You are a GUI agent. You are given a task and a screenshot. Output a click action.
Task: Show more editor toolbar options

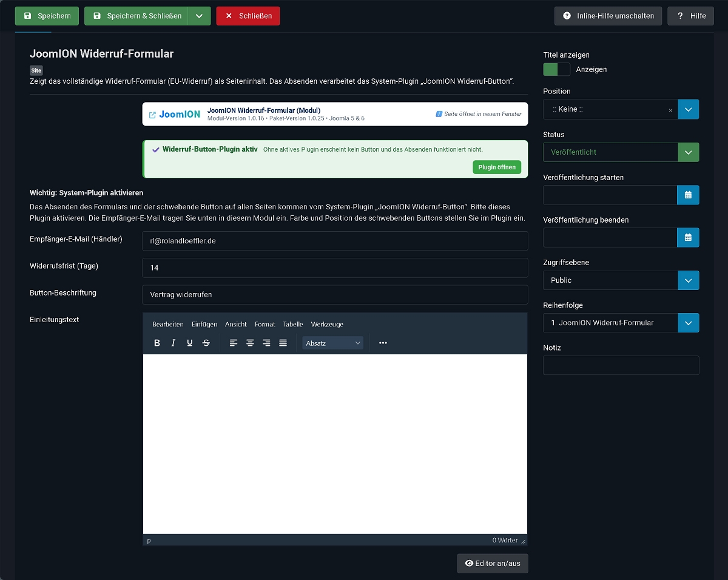tap(383, 343)
